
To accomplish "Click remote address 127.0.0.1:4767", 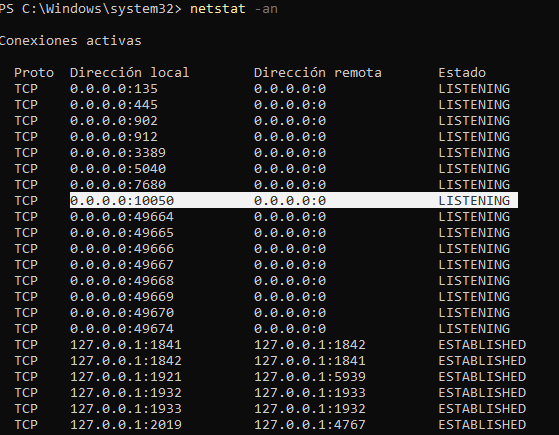I will 310,425.
